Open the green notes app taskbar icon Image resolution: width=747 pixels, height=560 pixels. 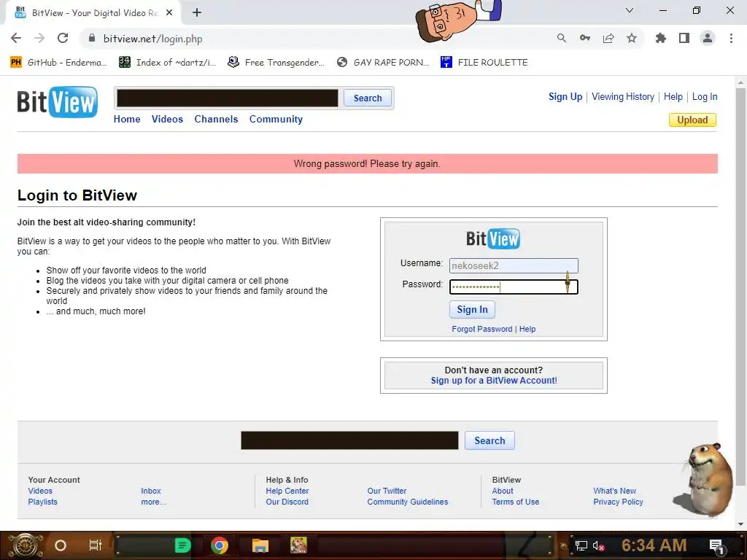[x=182, y=545]
